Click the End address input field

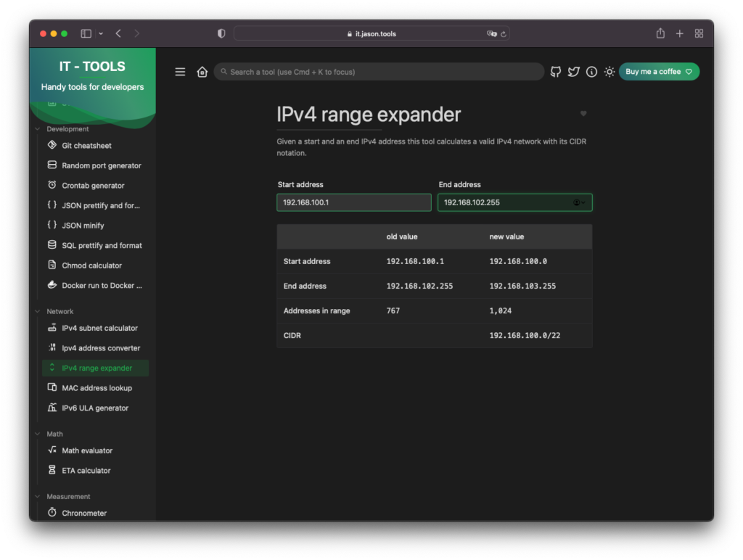coord(514,202)
